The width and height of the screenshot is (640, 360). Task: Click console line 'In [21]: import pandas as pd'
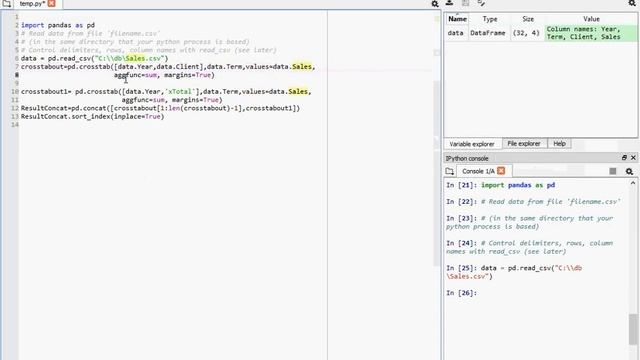[500, 185]
